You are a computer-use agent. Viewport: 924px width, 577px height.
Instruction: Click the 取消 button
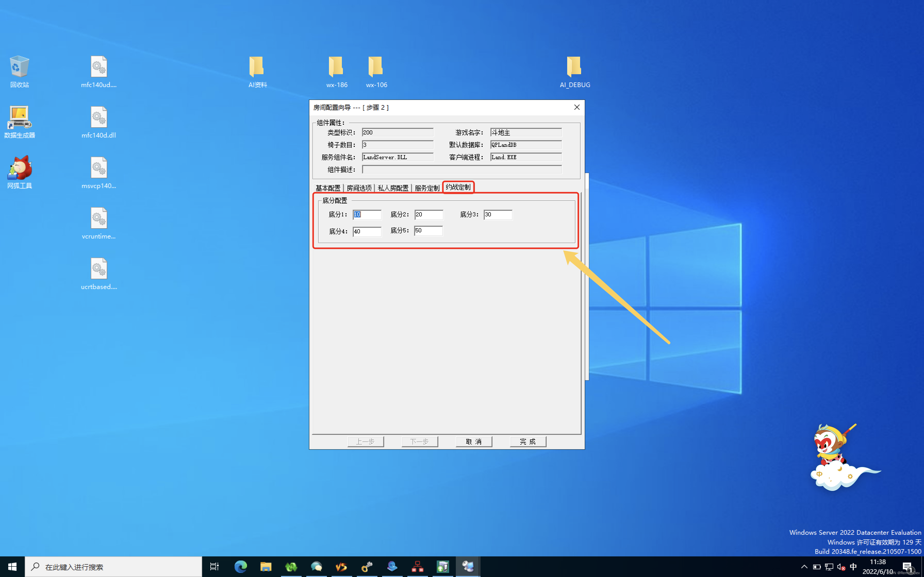(x=473, y=442)
